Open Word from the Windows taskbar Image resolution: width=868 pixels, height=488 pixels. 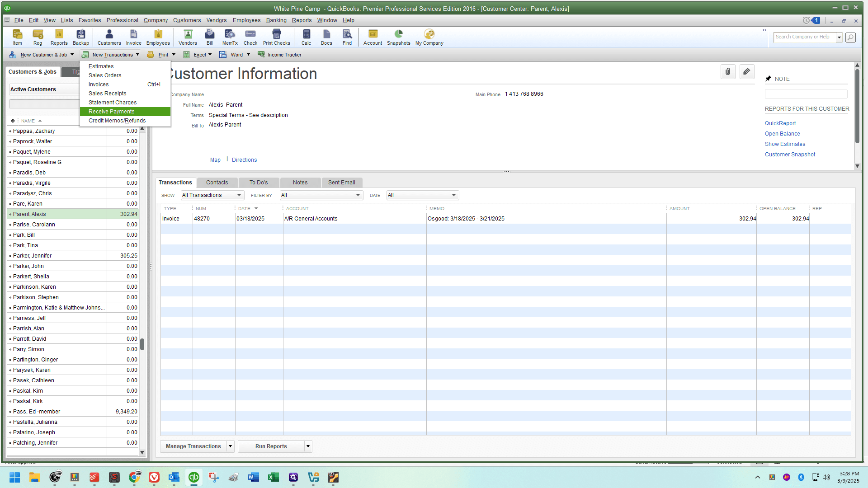pyautogui.click(x=254, y=477)
